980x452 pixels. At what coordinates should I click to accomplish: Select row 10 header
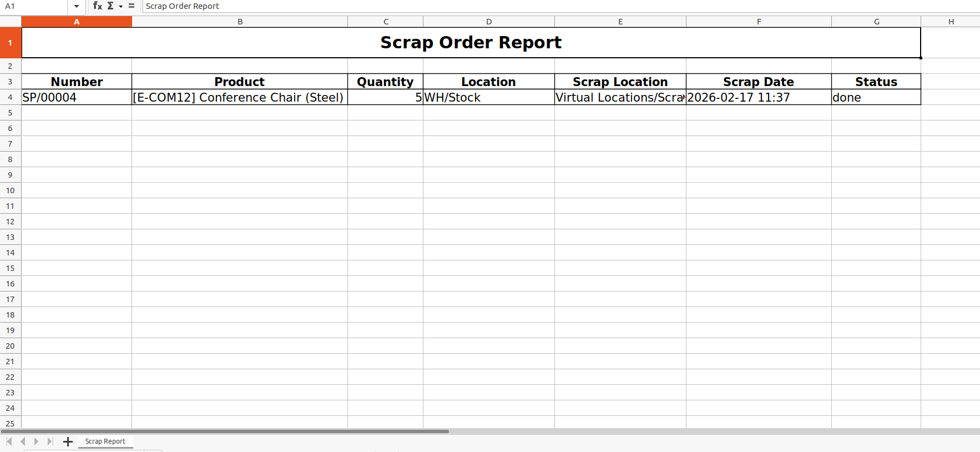click(x=11, y=190)
